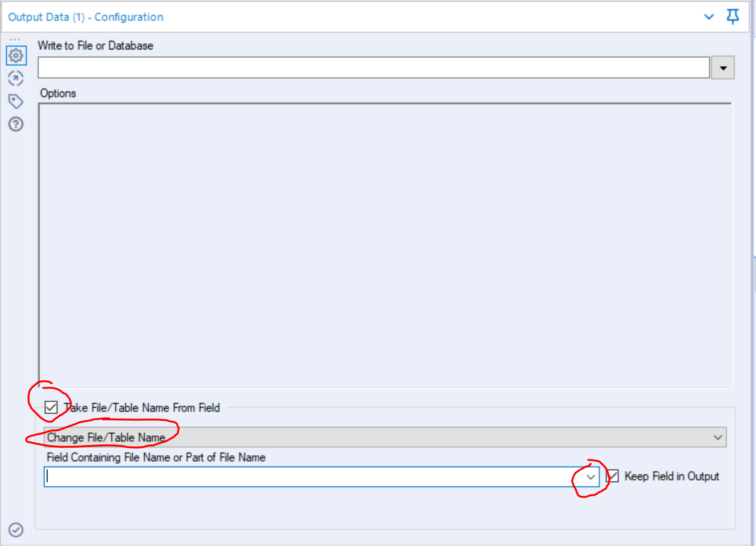Screen dimensions: 756x546
Task: Click inside the Write to File text box
Action: pyautogui.click(x=309, y=67)
